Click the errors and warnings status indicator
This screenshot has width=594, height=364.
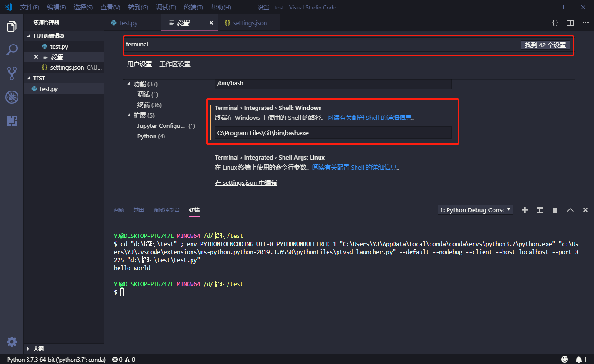click(124, 359)
